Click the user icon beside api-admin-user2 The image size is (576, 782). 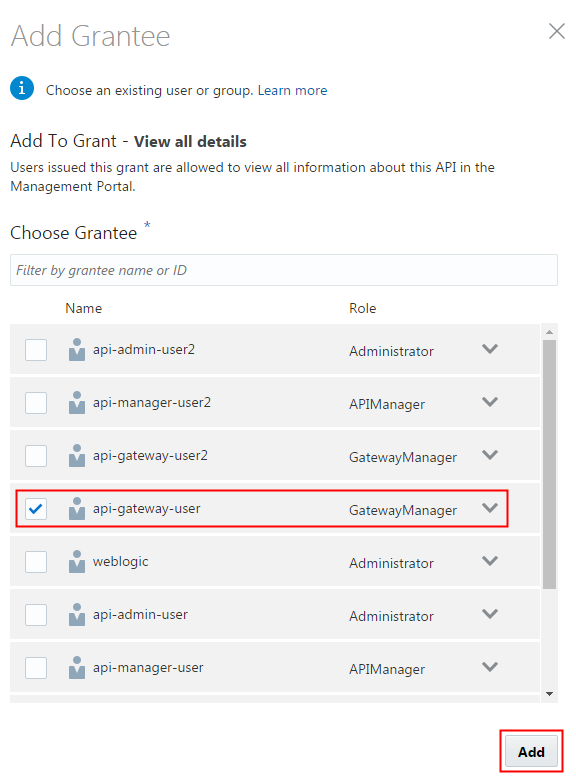click(77, 350)
